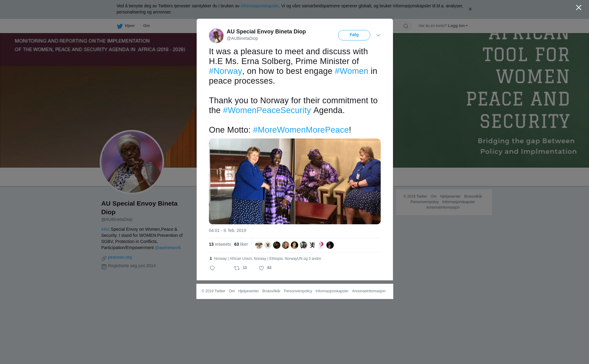Open Om link in overlay footer
The width and height of the screenshot is (589, 364).
point(232,291)
